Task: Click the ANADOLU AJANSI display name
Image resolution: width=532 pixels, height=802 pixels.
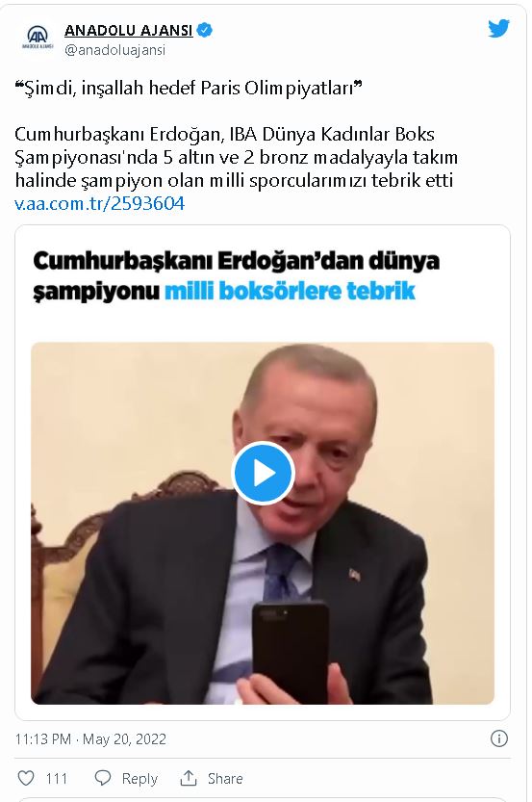Action: (128, 31)
